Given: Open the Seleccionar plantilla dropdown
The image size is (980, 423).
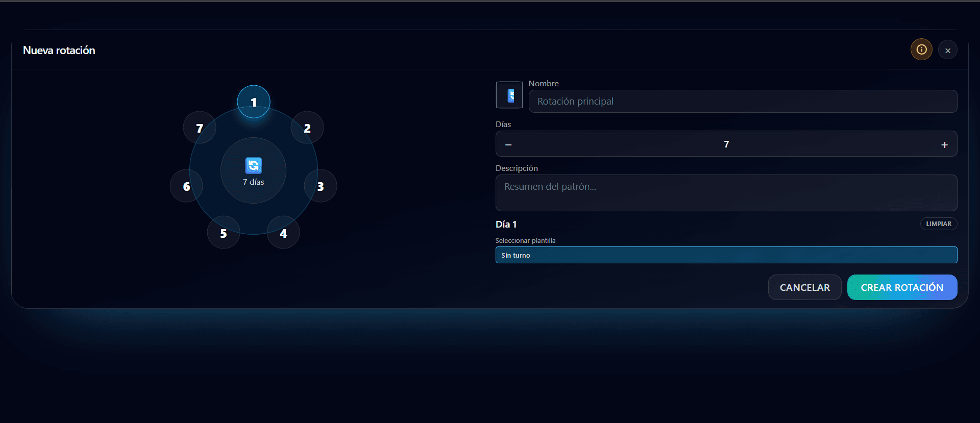Looking at the screenshot, I should (x=726, y=255).
